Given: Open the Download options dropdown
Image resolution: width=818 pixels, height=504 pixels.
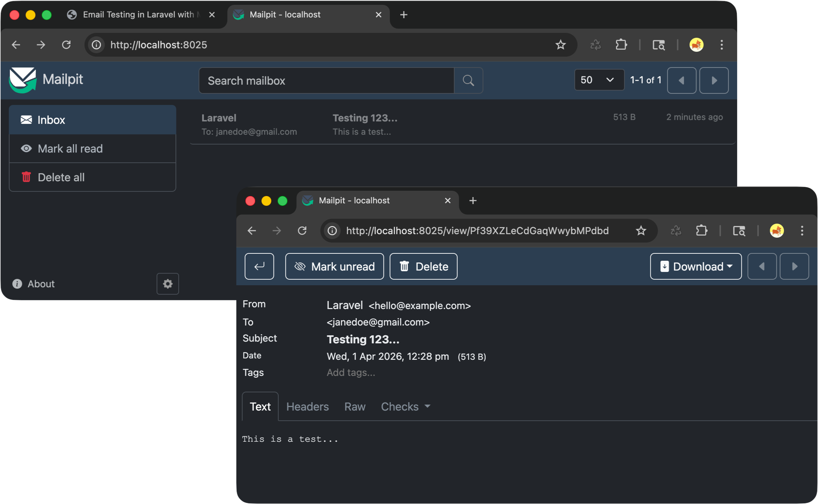Looking at the screenshot, I should tap(695, 266).
